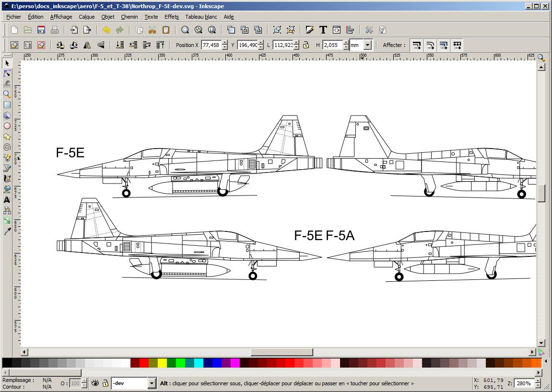
Task: Click the Save document icon
Action: [x=41, y=30]
